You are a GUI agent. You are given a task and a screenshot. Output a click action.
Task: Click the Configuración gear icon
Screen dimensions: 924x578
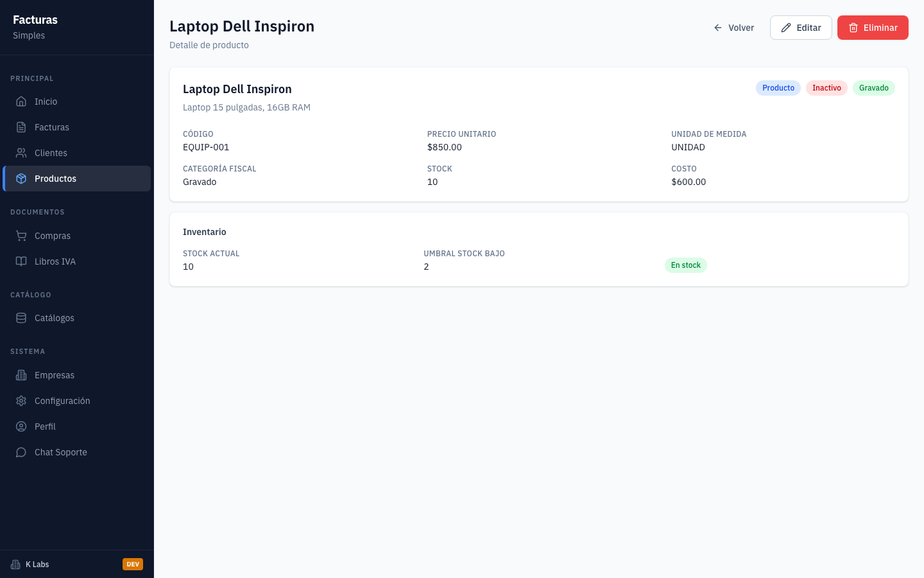(21, 401)
